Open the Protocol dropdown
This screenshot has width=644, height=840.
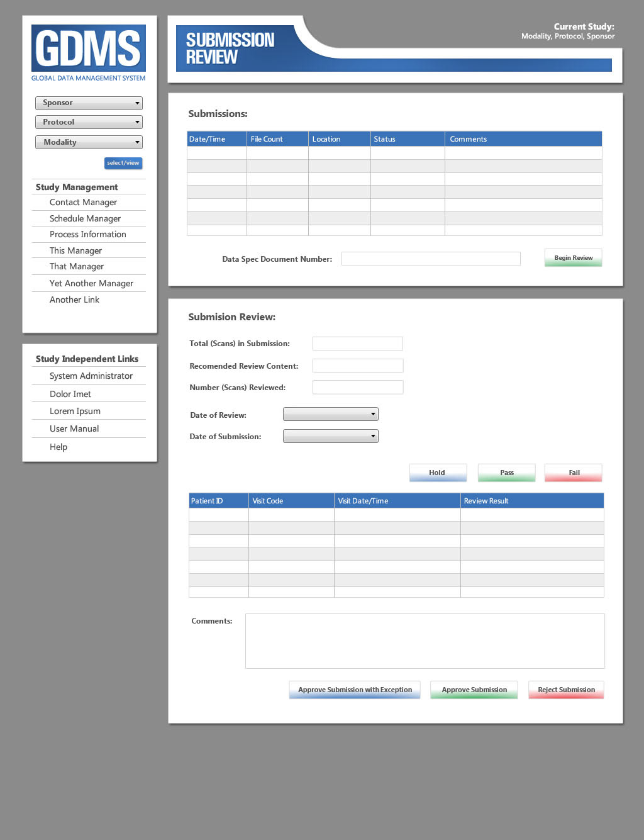click(x=89, y=122)
